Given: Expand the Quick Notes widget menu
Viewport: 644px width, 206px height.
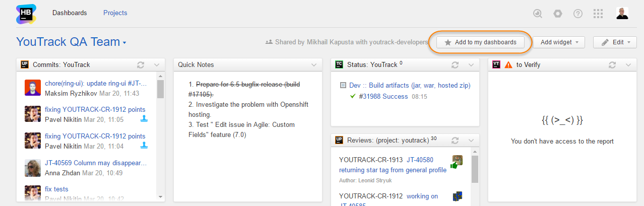Looking at the screenshot, I should coord(314,64).
